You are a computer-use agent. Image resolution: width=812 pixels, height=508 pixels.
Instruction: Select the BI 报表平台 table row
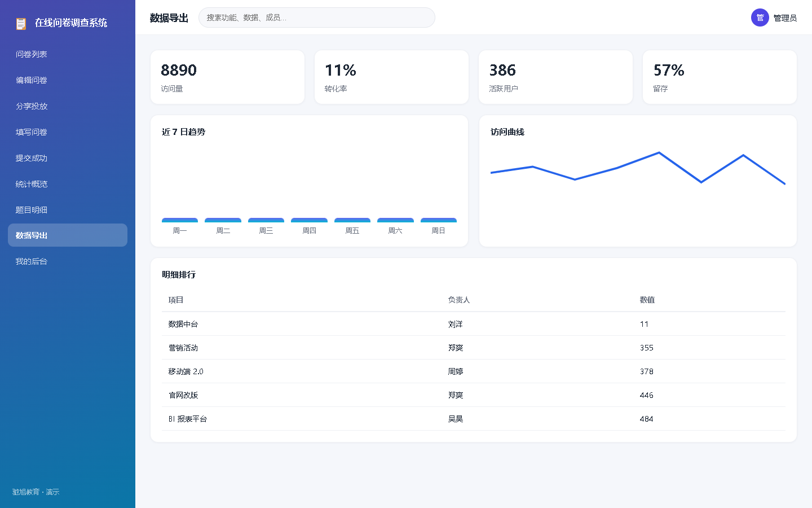474,419
